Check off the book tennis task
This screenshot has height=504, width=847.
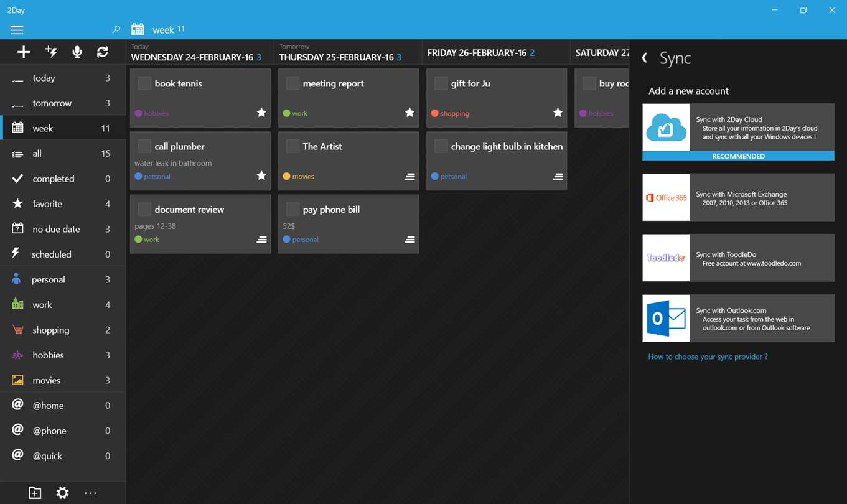[x=144, y=83]
